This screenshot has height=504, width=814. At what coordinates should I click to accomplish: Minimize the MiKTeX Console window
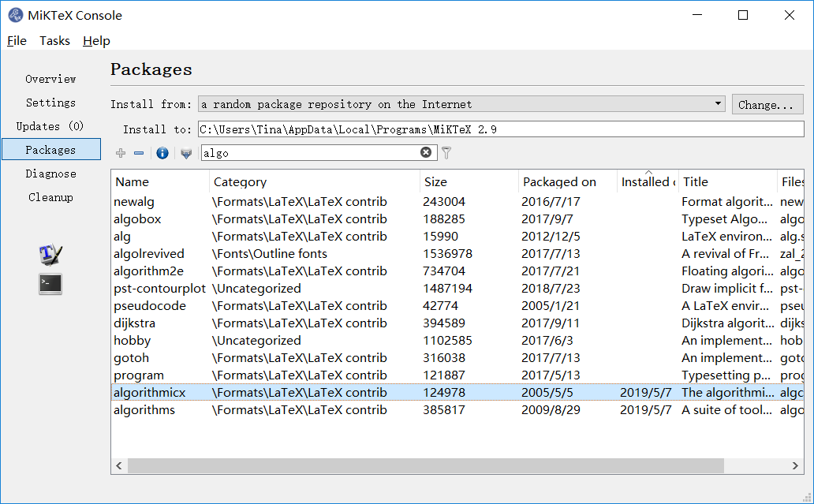click(697, 15)
